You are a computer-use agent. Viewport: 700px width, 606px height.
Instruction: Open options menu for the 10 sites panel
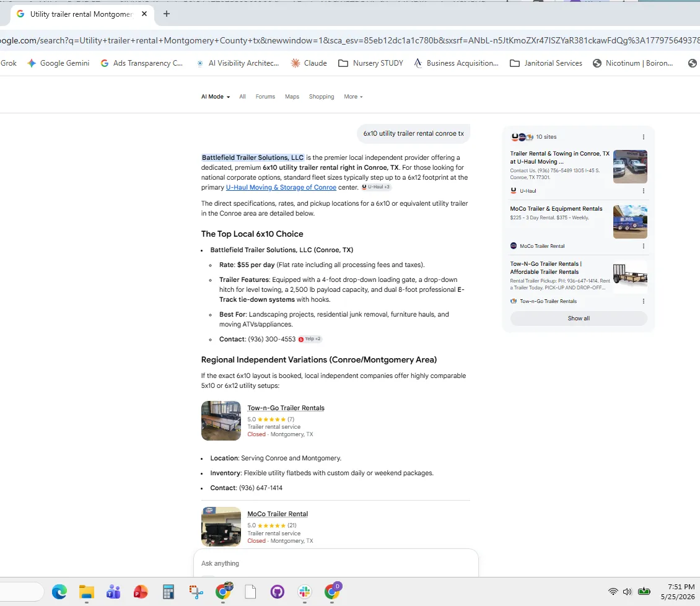(643, 137)
